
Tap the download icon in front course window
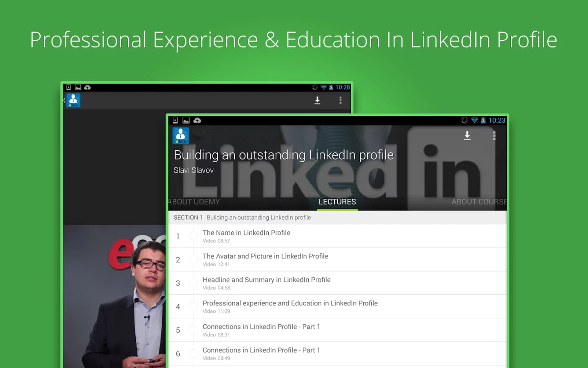coord(467,136)
